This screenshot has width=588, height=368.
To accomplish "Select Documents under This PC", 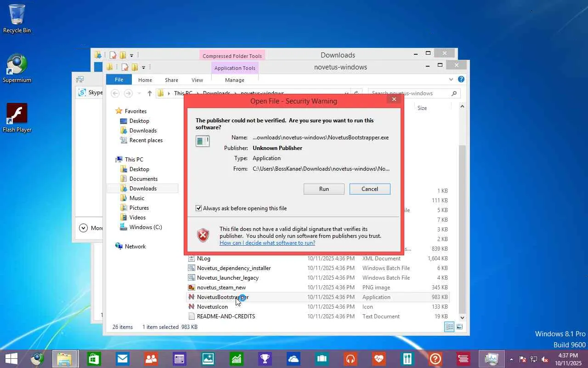I will tap(143, 179).
